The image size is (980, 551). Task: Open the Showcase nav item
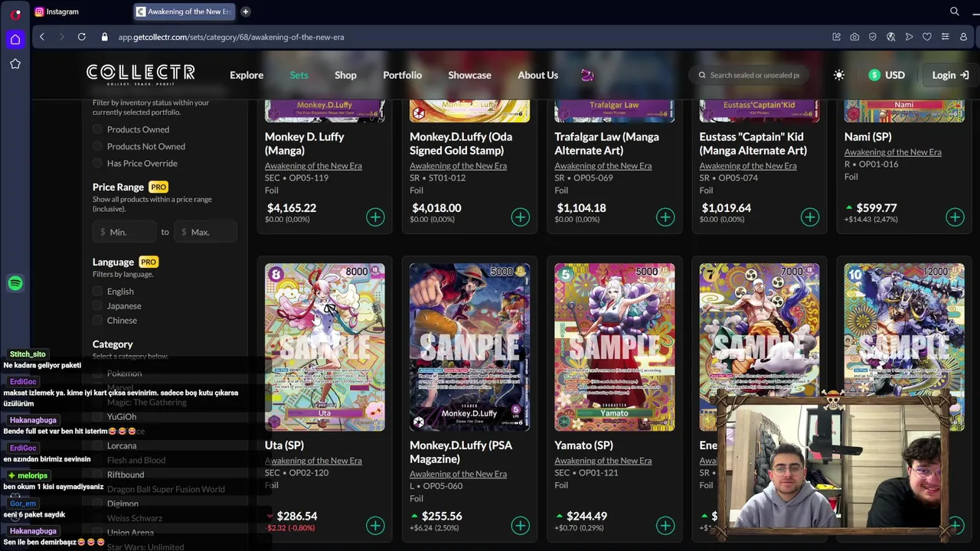point(469,75)
